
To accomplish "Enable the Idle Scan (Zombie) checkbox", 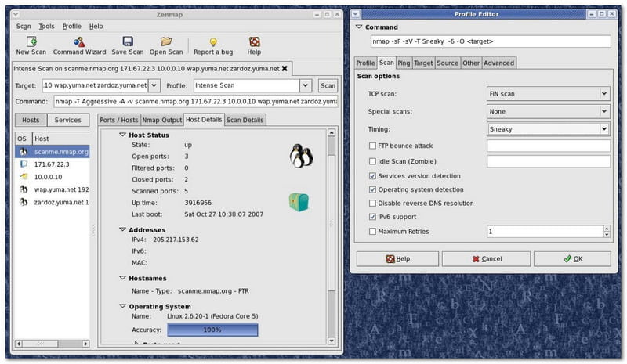I will click(372, 161).
